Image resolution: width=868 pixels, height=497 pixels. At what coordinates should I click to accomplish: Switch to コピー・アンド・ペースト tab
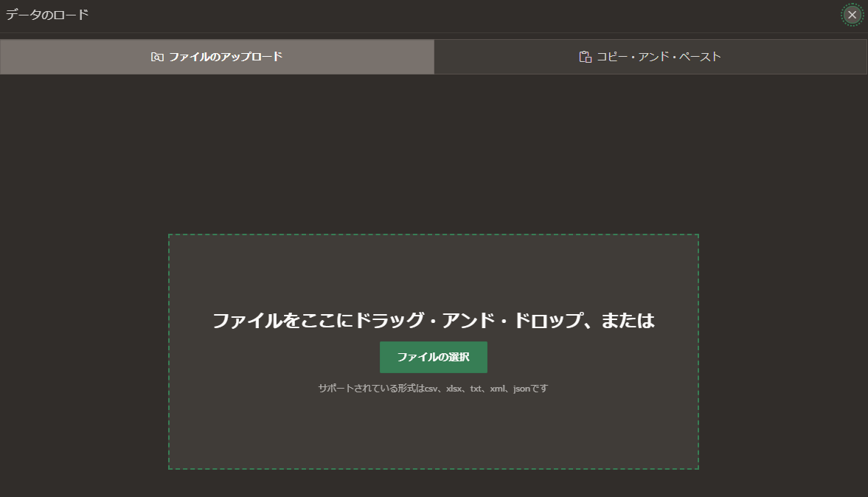[650, 57]
